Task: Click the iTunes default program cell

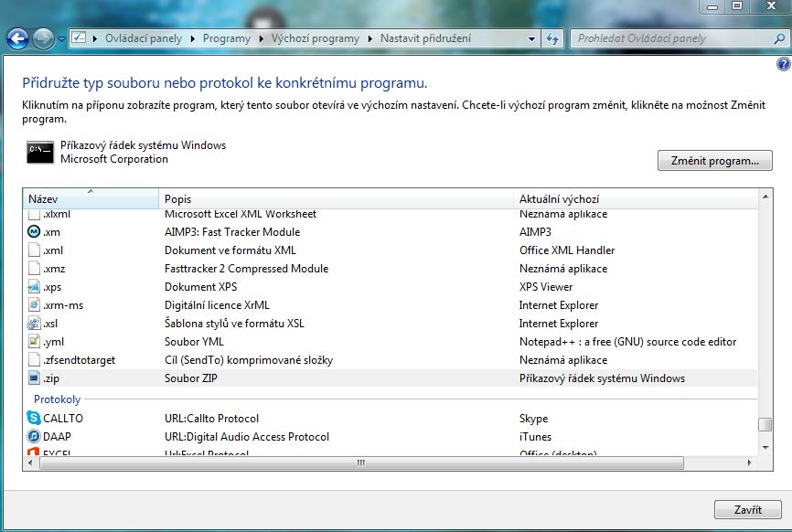Action: [x=535, y=437]
